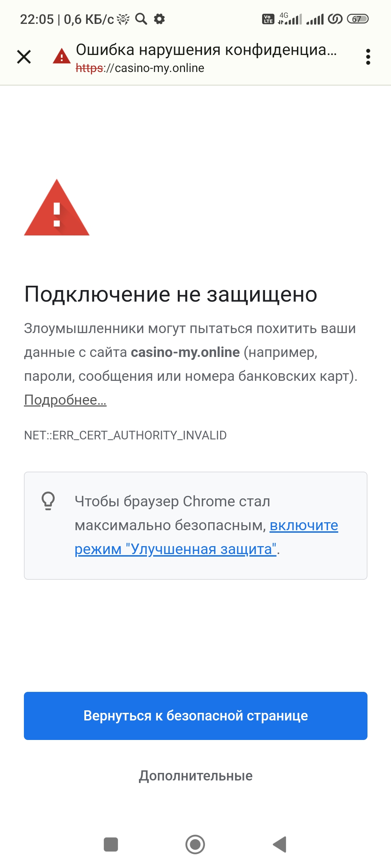Tap the NET::ERR_CERT_AUTHORITY_INVALID error code
The width and height of the screenshot is (391, 868).
(125, 435)
